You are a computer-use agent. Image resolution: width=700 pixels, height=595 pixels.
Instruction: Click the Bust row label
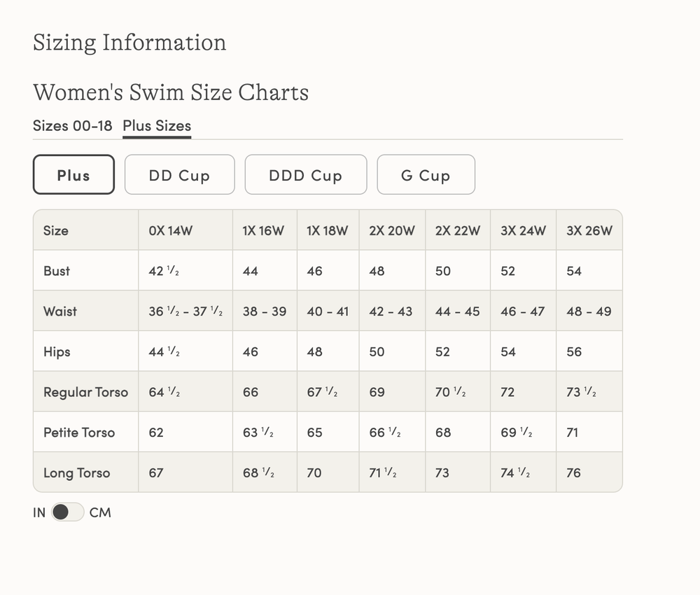point(57,271)
